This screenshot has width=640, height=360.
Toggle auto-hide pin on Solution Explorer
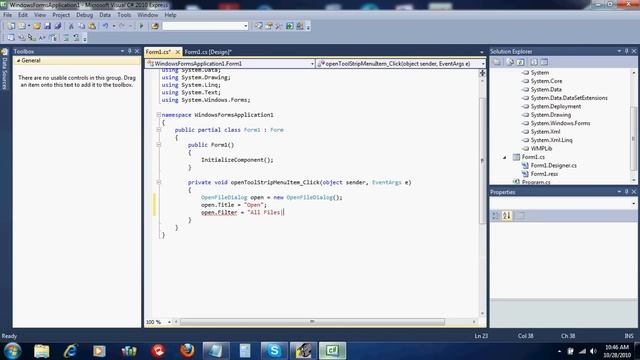(627, 51)
